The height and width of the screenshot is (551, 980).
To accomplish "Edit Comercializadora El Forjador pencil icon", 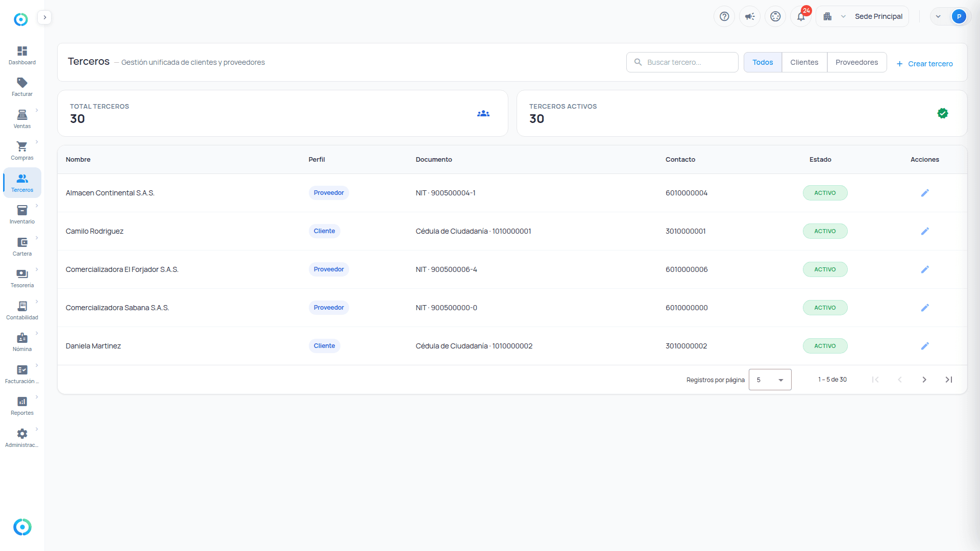I will (x=925, y=269).
